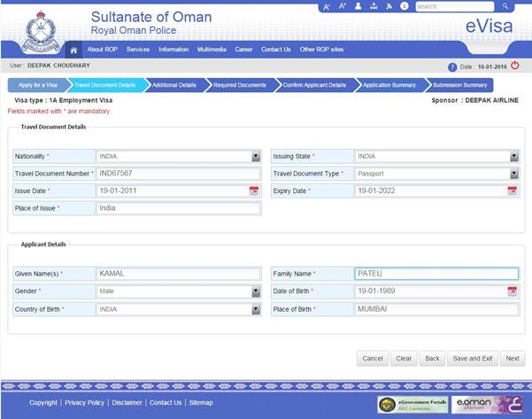Image resolution: width=532 pixels, height=419 pixels.
Task: Increase font size with the A+ icon
Action: (x=342, y=6)
